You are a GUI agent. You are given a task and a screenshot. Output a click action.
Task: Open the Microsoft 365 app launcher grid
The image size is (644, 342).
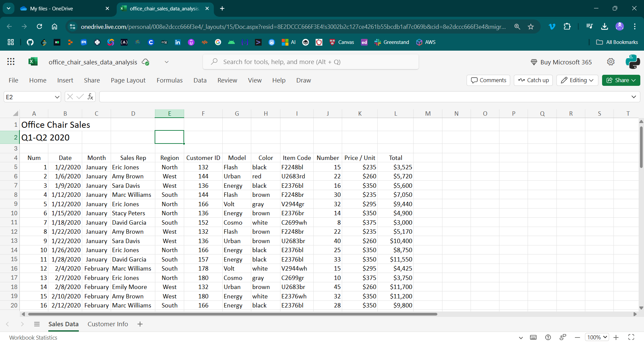11,62
